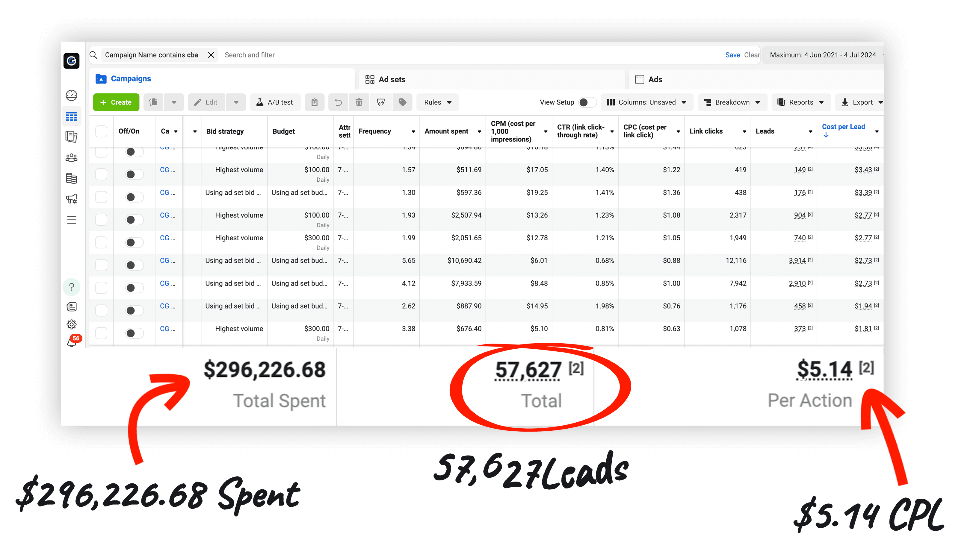
Task: Click the $296,226.68 total spent figure
Action: pos(265,370)
